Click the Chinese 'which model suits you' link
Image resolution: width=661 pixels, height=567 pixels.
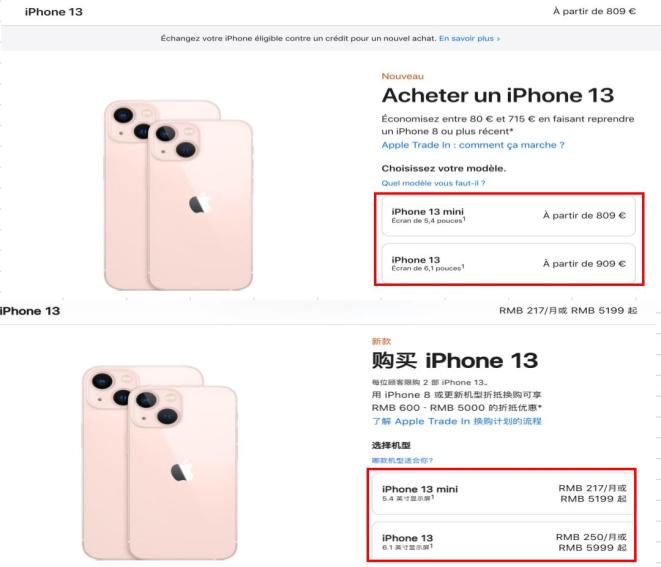click(402, 460)
